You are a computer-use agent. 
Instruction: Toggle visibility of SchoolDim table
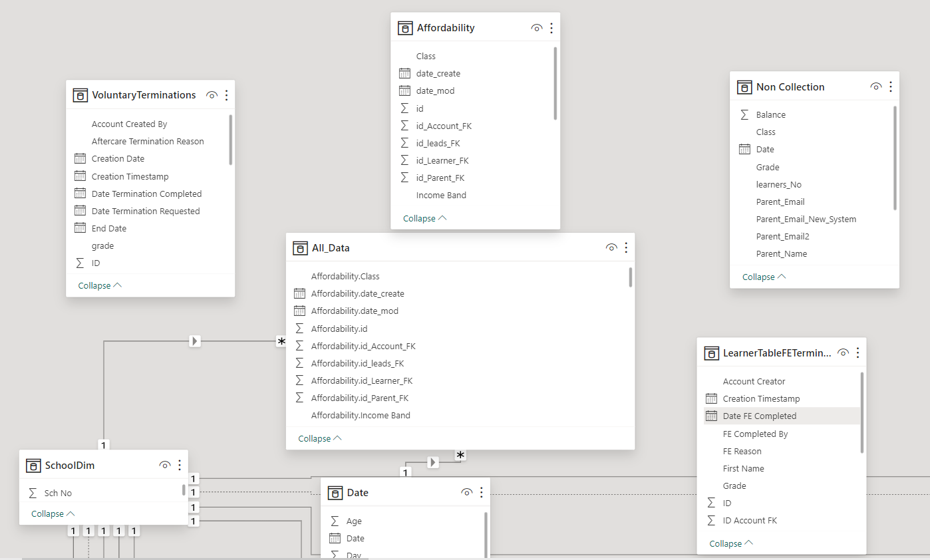coord(165,465)
